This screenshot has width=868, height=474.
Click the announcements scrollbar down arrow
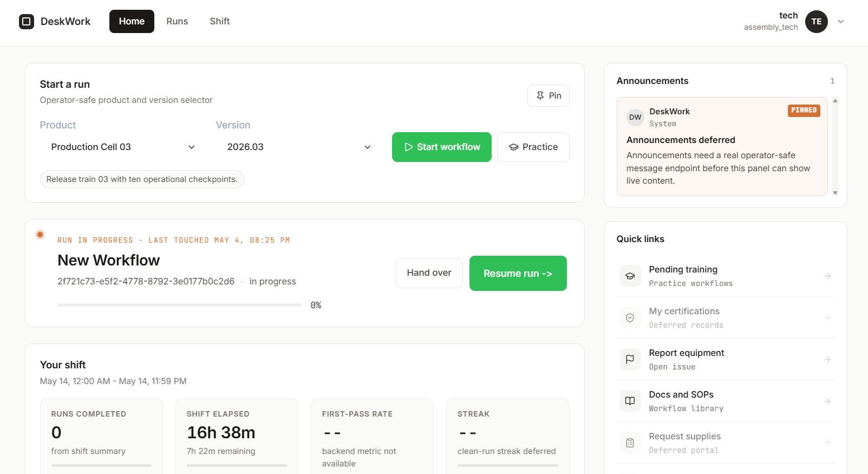coord(836,193)
